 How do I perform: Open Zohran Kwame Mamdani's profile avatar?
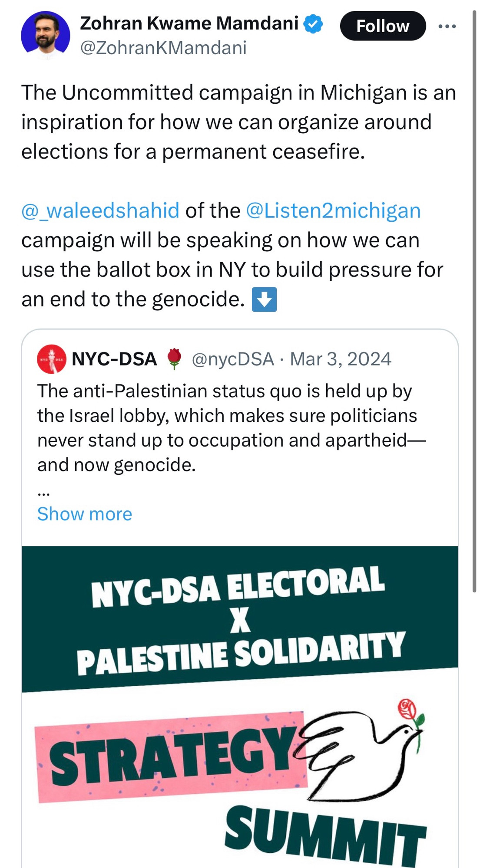pos(46,36)
